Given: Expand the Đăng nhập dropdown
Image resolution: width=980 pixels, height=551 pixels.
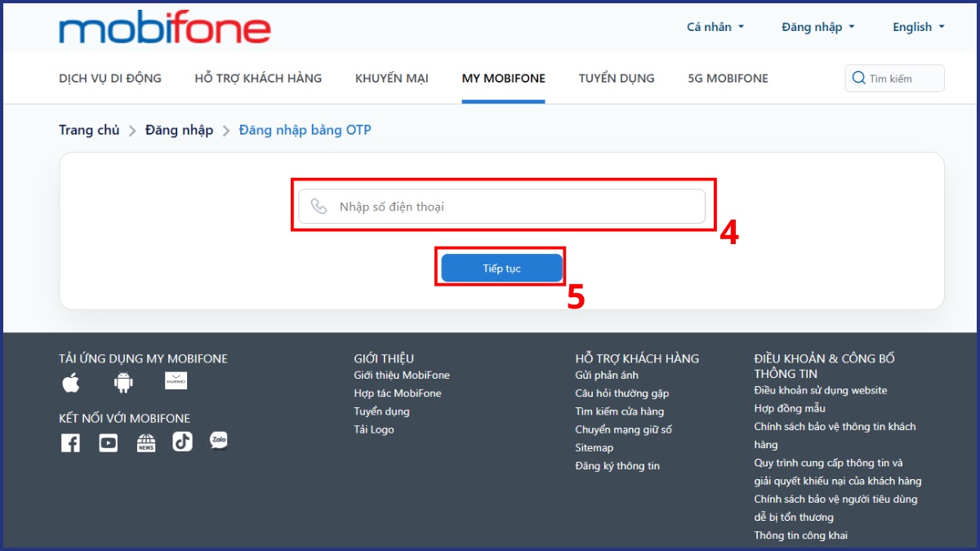Looking at the screenshot, I should [818, 27].
